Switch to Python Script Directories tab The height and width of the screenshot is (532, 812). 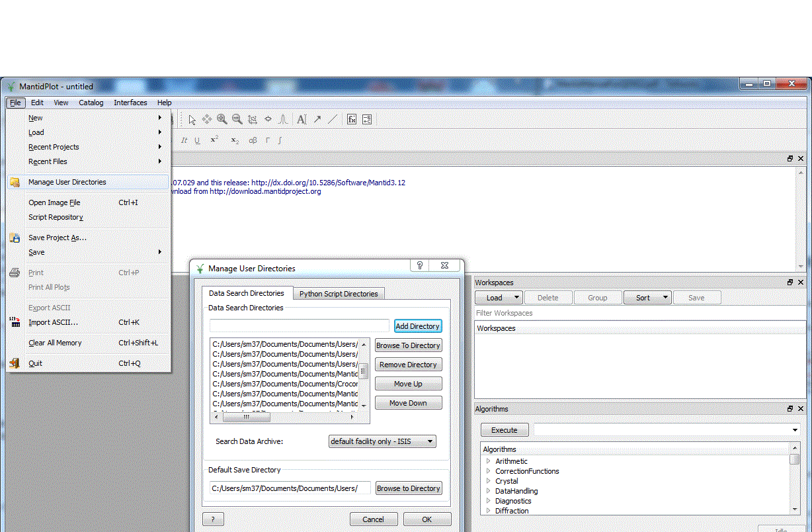click(339, 294)
